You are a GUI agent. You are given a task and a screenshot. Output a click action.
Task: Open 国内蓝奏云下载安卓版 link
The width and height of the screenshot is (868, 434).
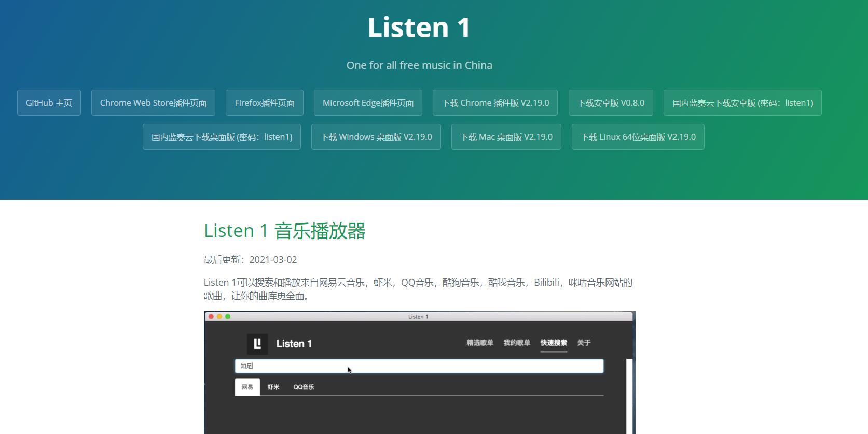pyautogui.click(x=742, y=103)
